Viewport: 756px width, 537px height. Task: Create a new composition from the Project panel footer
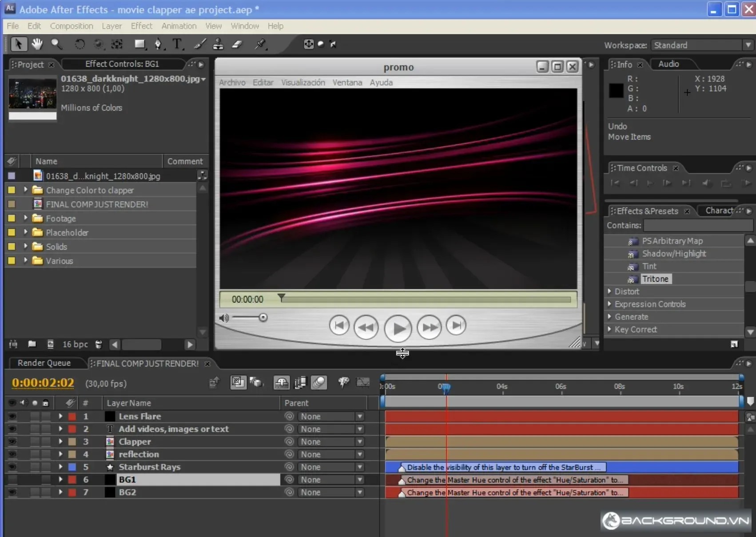[50, 344]
